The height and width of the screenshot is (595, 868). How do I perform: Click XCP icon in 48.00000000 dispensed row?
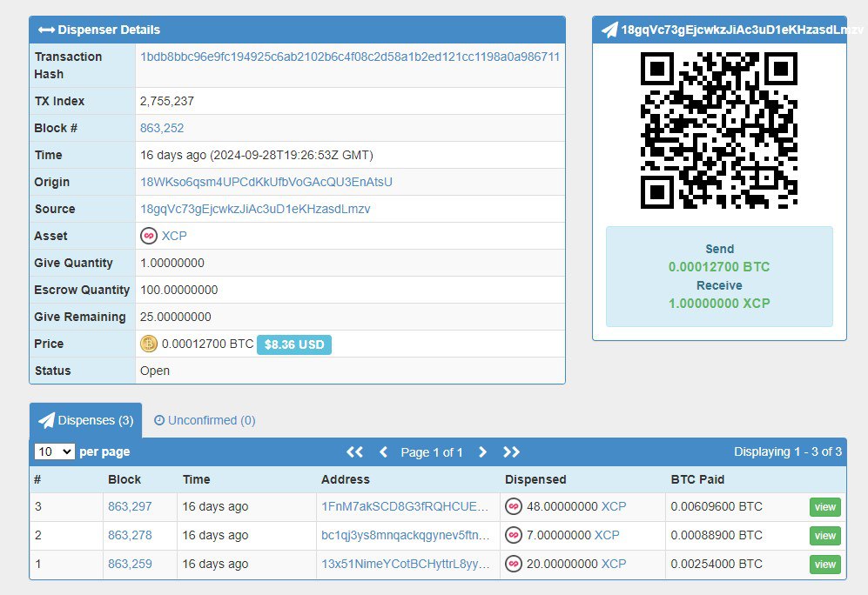[x=514, y=506]
